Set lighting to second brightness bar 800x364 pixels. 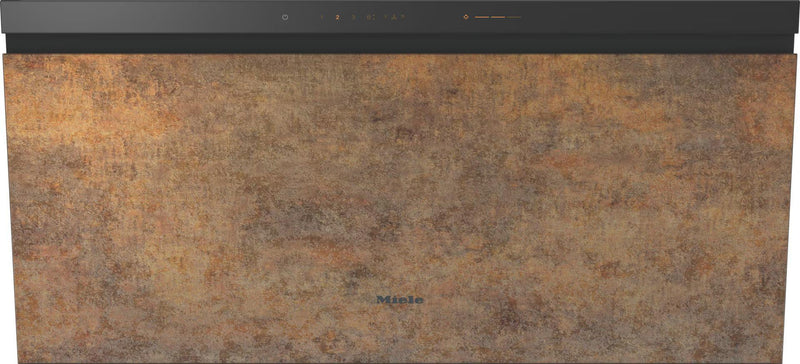point(498,17)
